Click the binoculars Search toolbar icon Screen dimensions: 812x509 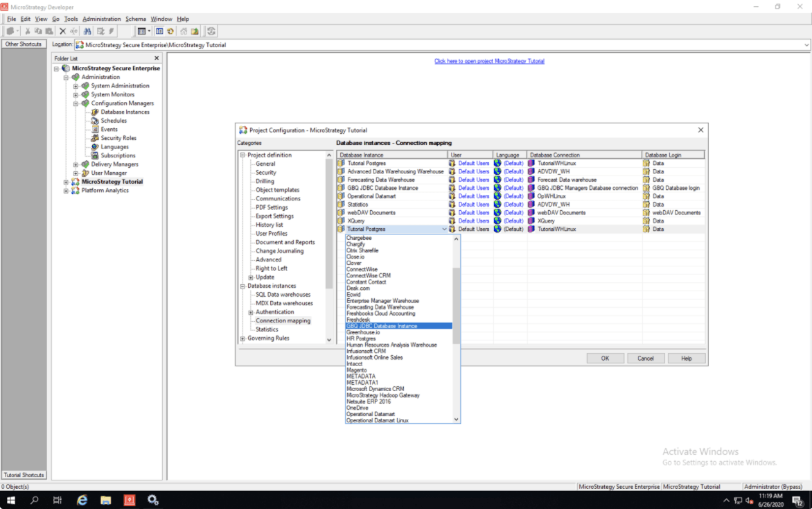pos(87,31)
